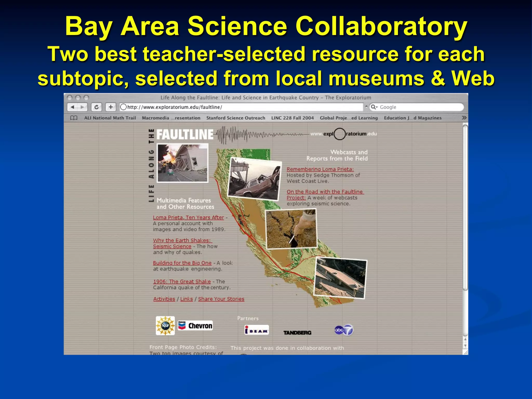Open ALI National Math Trail bookmark
The image size is (532, 399).
coord(110,118)
